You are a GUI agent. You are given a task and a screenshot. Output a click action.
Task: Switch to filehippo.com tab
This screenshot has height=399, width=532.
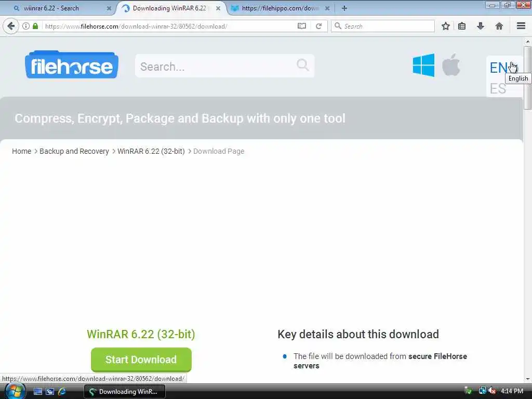[280, 8]
